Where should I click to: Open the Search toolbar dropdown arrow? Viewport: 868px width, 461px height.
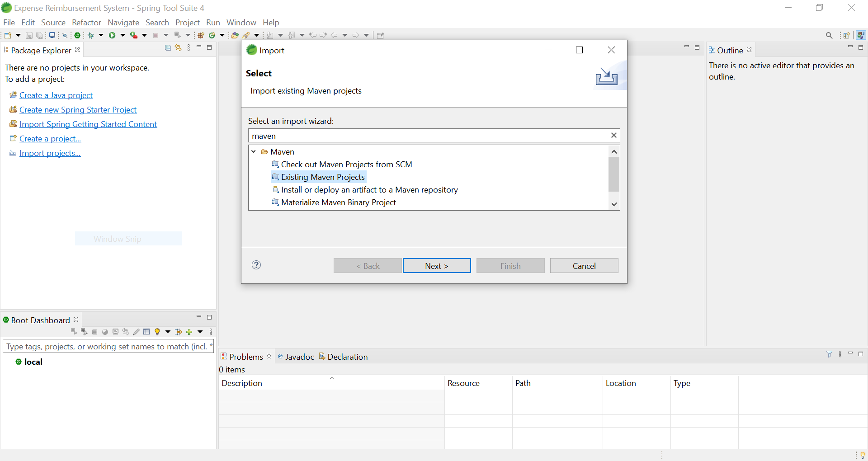point(256,35)
